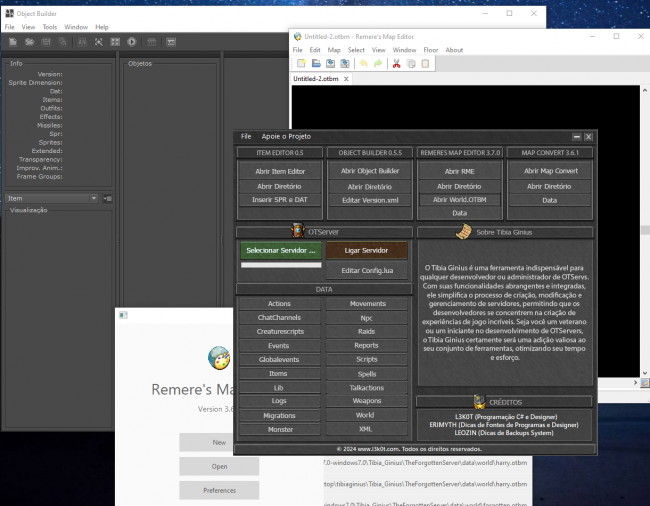Image resolution: width=650 pixels, height=506 pixels.
Task: Open the Slicer grid icon in Object Builder toolbar
Action: pyautogui.click(x=115, y=42)
